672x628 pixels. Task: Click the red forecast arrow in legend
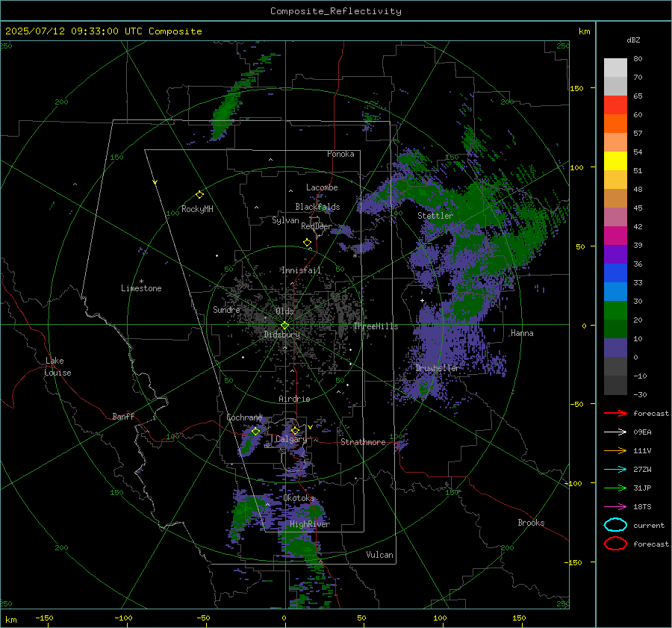click(x=615, y=413)
